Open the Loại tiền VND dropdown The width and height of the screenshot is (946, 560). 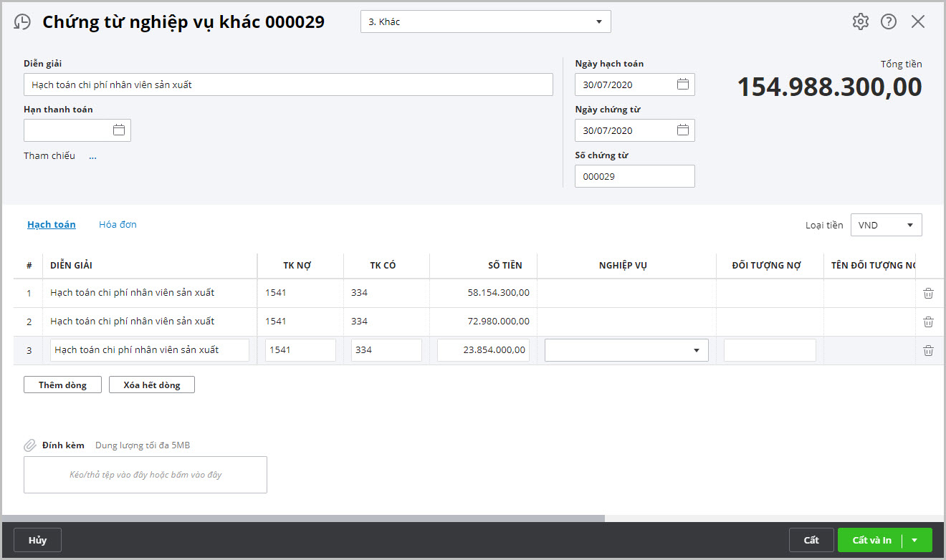click(x=909, y=225)
